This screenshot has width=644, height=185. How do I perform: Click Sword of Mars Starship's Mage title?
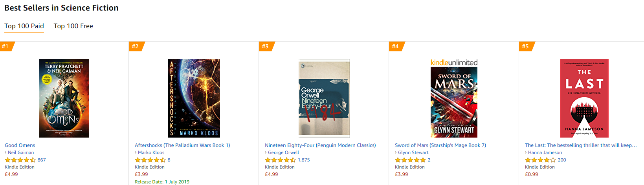click(x=440, y=145)
